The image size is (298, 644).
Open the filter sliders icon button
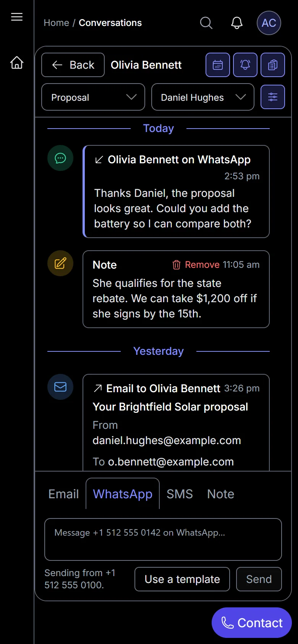[x=273, y=97]
